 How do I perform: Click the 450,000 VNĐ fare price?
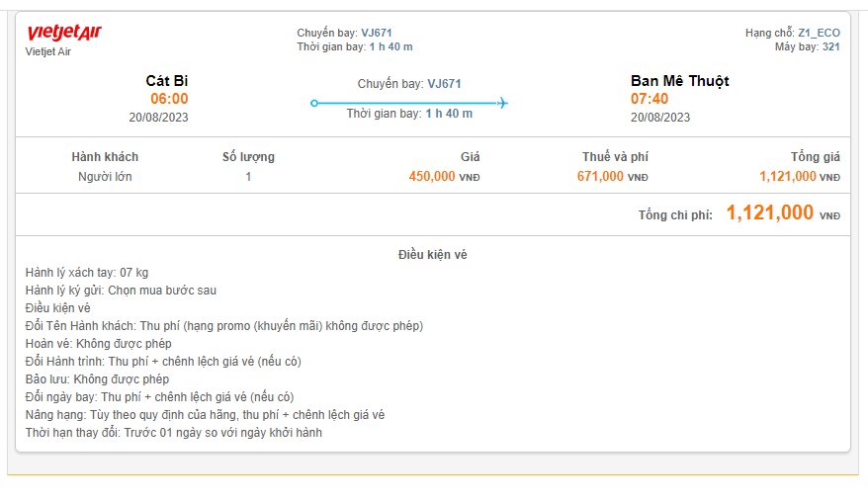(x=444, y=177)
